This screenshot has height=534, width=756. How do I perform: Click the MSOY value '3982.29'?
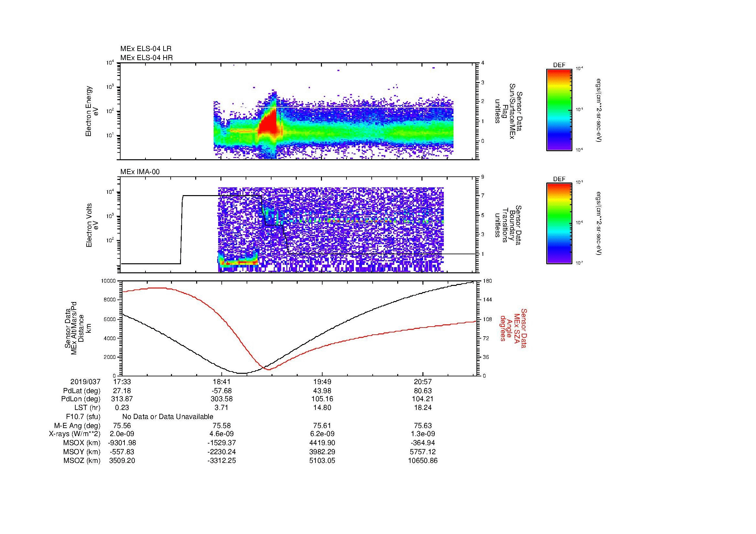322,452
